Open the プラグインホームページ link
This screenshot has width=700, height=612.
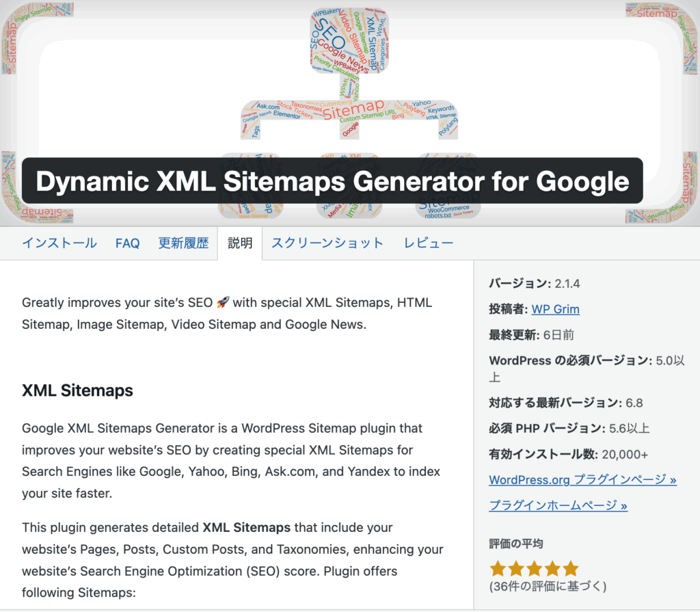tap(558, 505)
